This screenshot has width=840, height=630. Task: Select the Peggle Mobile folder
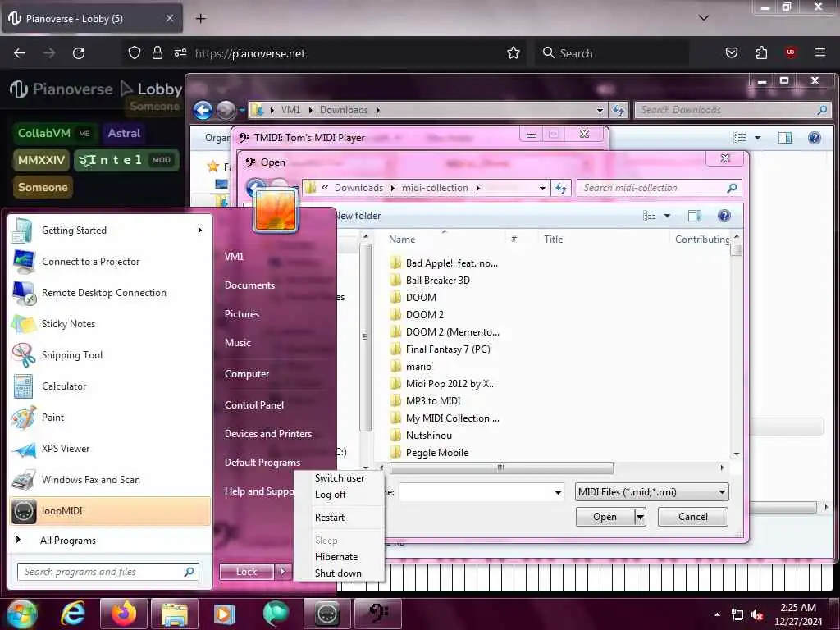[436, 453]
